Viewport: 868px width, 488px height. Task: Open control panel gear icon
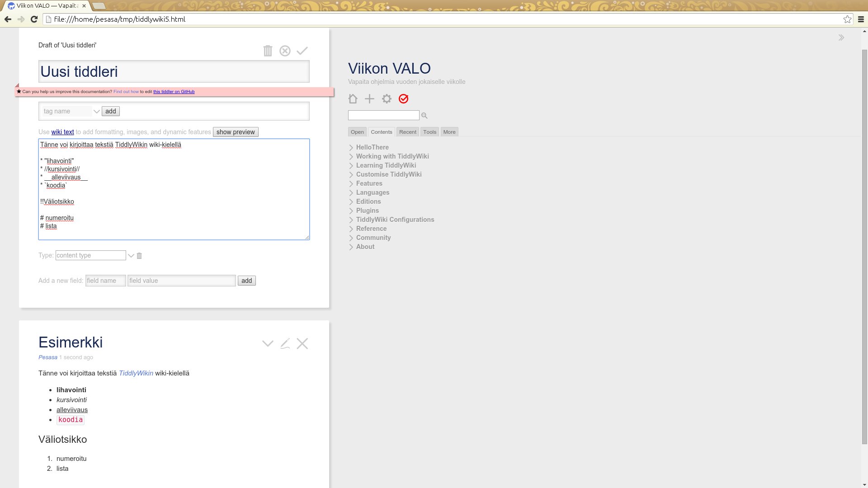click(387, 99)
